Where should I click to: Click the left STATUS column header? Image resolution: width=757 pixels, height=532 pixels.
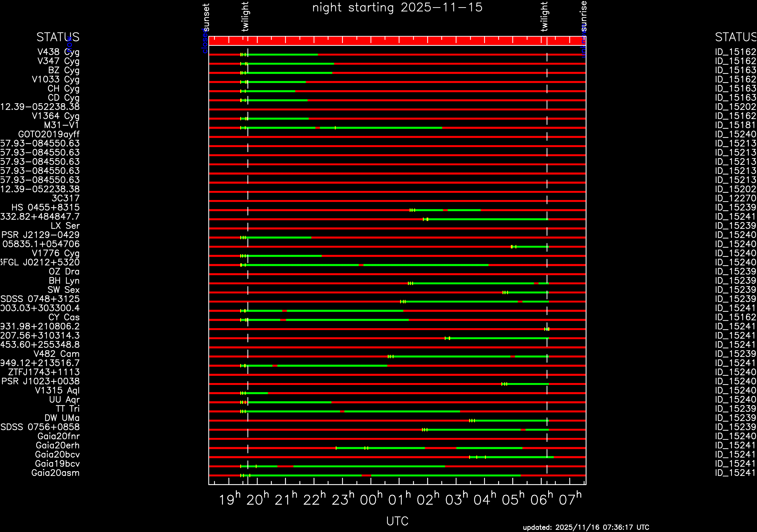click(x=58, y=37)
